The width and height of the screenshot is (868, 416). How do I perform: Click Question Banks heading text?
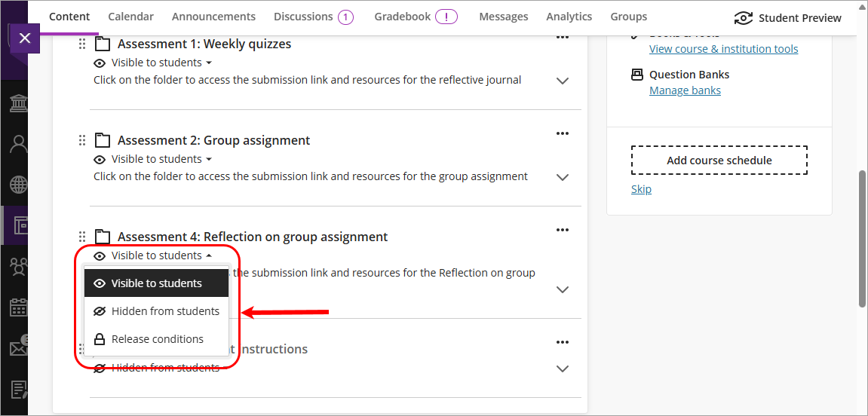point(689,75)
